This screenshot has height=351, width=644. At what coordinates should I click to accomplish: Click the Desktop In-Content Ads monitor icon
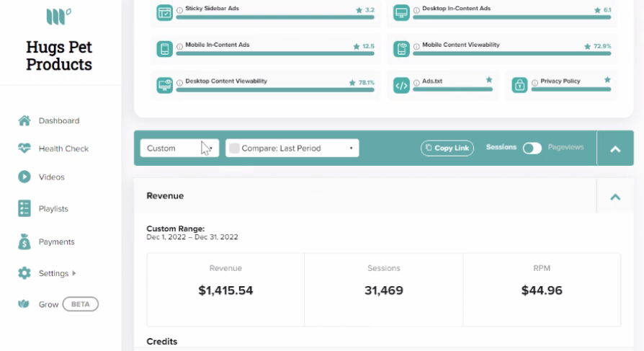tap(401, 12)
